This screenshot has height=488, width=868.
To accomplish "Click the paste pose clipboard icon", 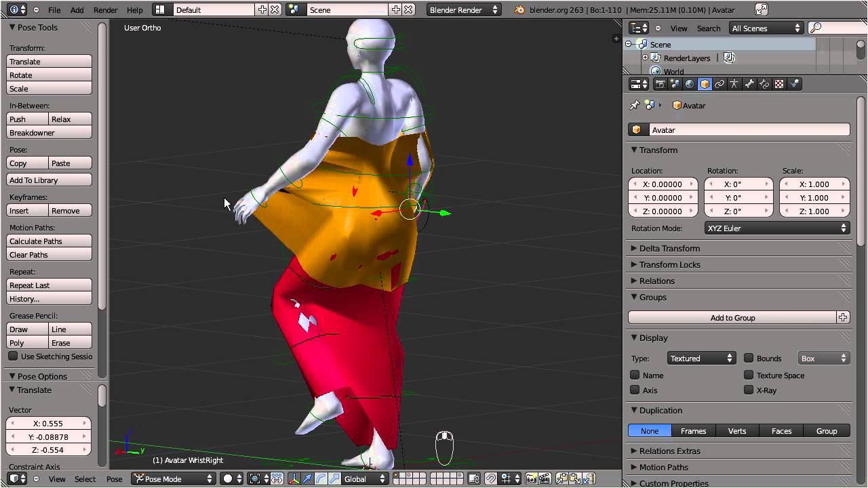I will click(x=575, y=479).
